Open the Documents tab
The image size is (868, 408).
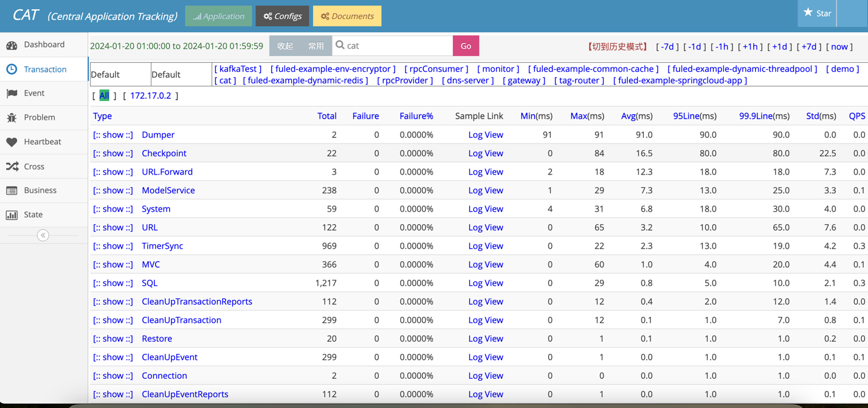(347, 16)
